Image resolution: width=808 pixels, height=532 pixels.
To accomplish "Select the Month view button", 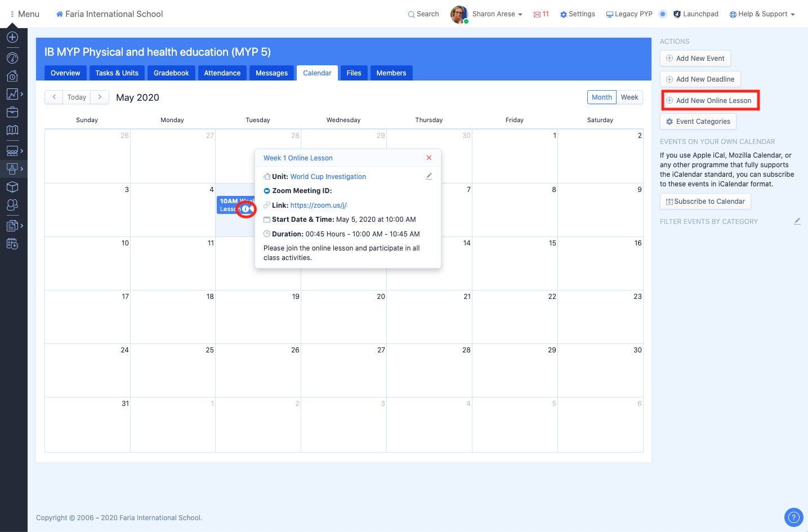I will click(601, 97).
